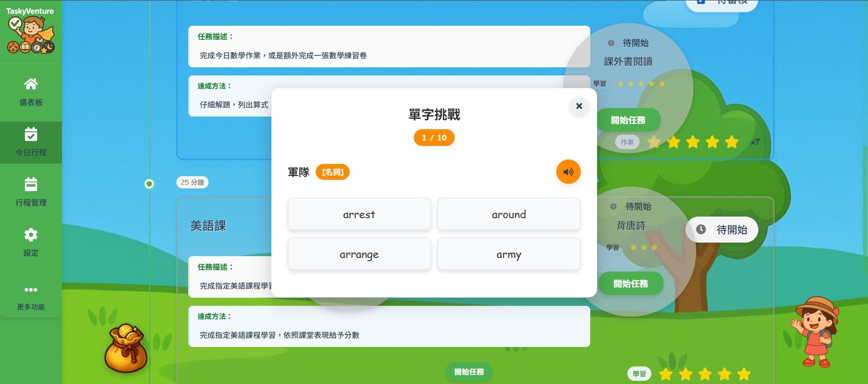Click the 25 分鐘 duration label
The width and height of the screenshot is (868, 384).
[x=192, y=183]
